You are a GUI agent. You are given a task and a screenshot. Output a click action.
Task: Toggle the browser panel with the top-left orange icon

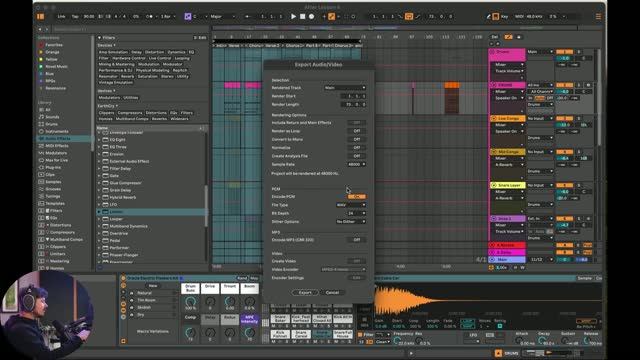pyautogui.click(x=40, y=16)
